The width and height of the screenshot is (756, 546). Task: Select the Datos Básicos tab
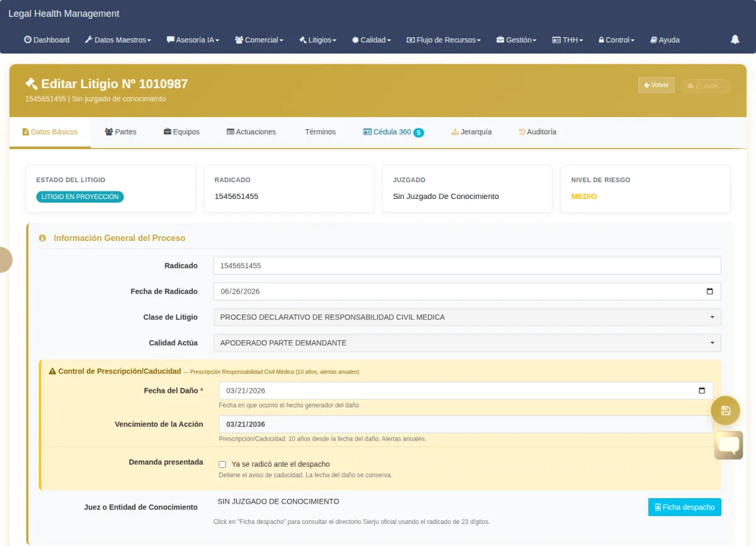coord(50,132)
